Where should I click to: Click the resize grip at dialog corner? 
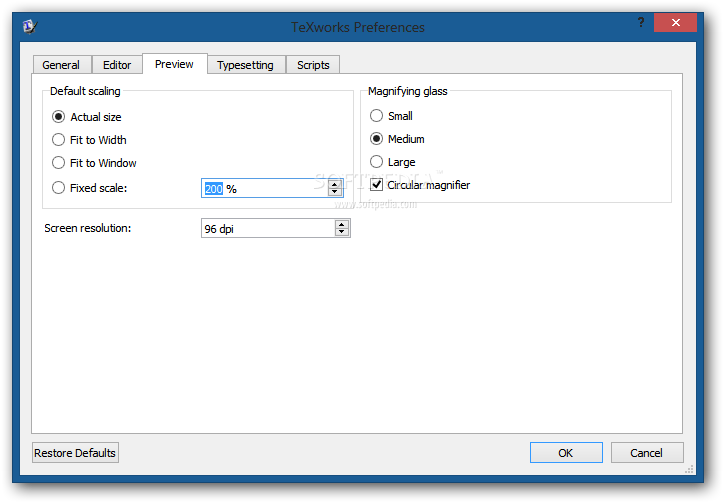(x=689, y=470)
